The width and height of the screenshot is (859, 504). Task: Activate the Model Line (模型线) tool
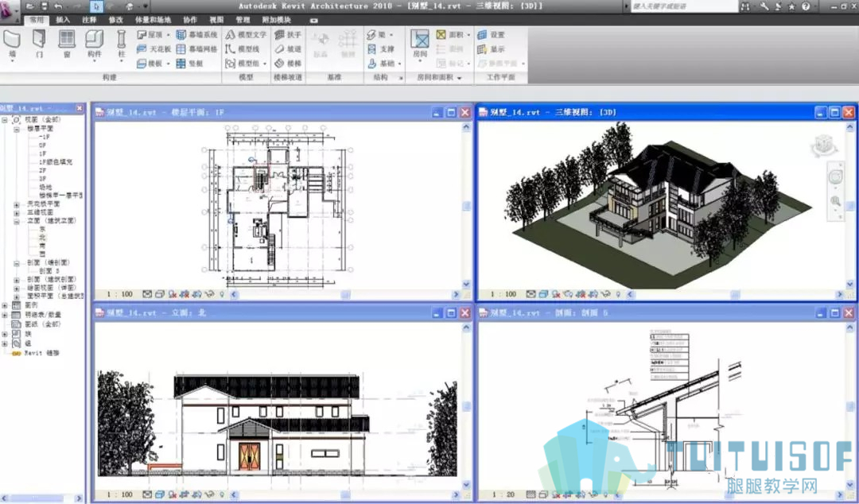(x=242, y=48)
